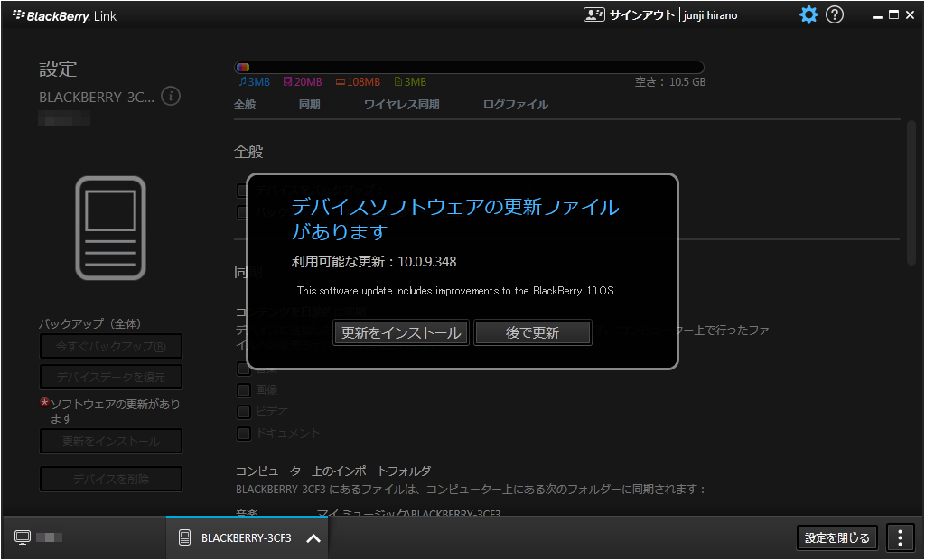Toggle the ビデオ sync checkbox
925x560 pixels.
(244, 412)
